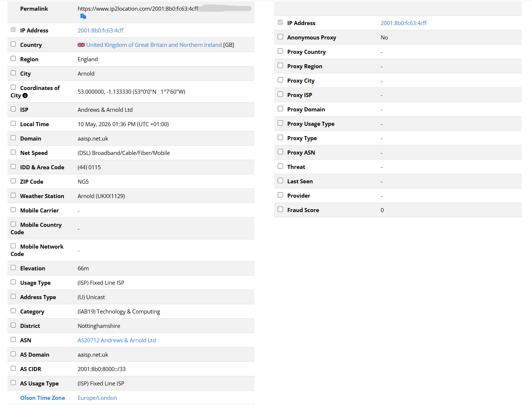
Task: Click the Olson Time Zone link
Action: (42, 398)
